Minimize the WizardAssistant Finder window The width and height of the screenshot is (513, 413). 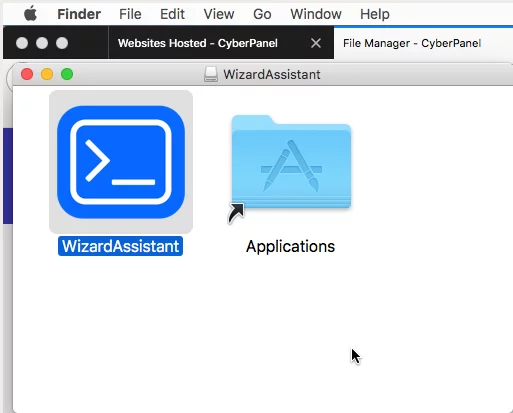pyautogui.click(x=47, y=74)
